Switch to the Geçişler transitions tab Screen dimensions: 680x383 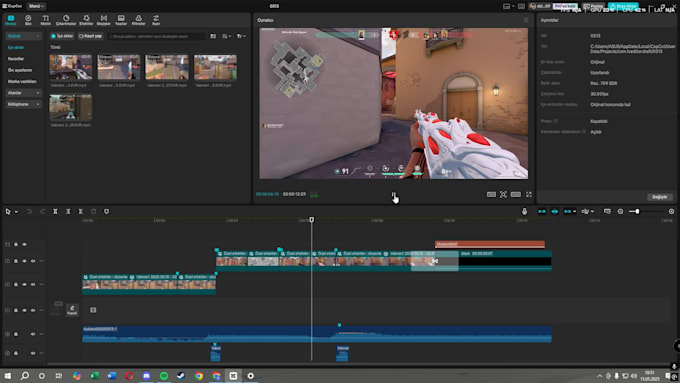click(x=104, y=20)
